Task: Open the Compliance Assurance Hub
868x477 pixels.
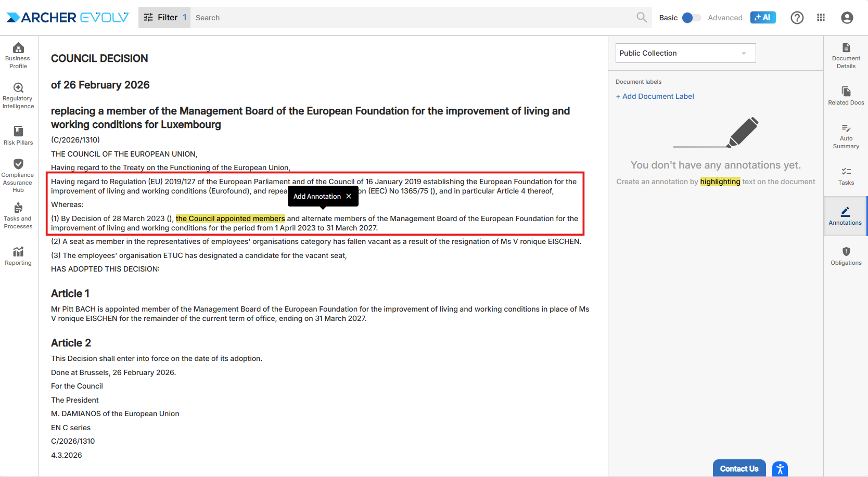Action: (18, 175)
